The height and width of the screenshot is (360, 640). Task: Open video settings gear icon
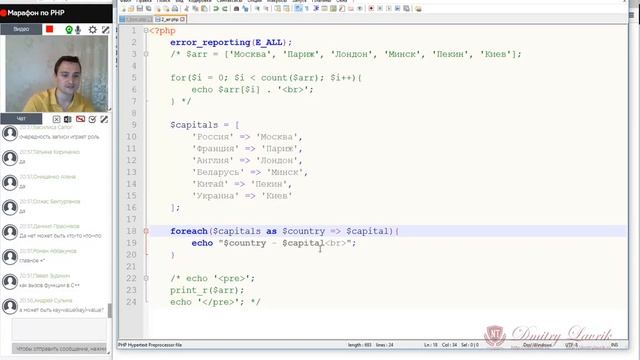pos(93,29)
